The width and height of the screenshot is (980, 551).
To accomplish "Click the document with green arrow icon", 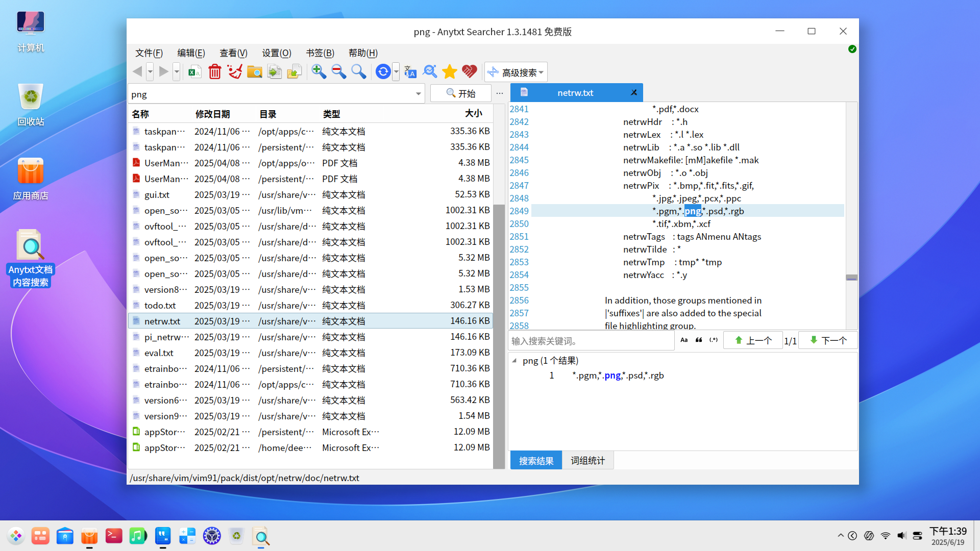I will pos(275,72).
